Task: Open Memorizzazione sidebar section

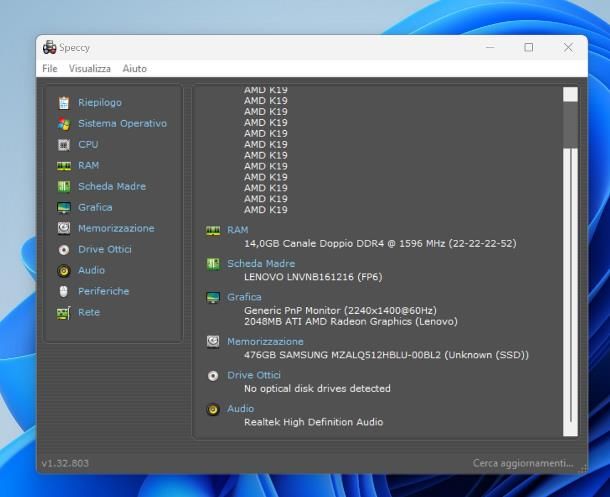Action: point(116,229)
